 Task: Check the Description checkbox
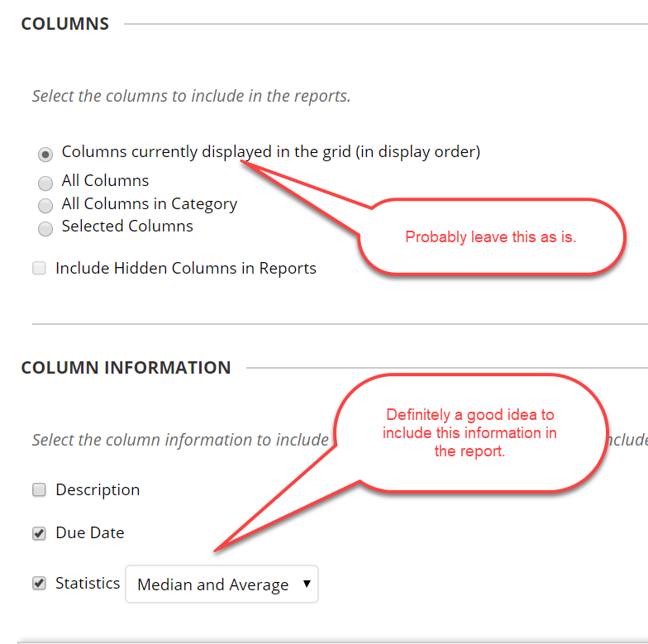pyautogui.click(x=40, y=489)
